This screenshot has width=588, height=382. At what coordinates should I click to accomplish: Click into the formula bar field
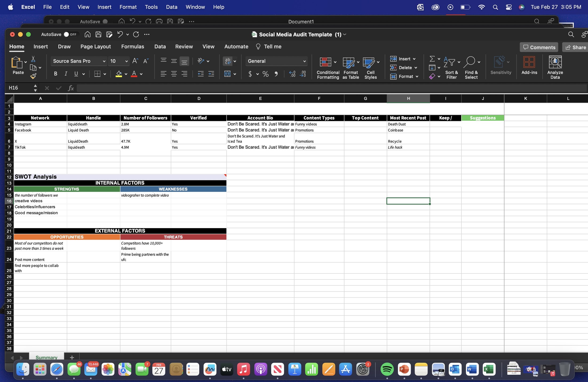coord(331,88)
